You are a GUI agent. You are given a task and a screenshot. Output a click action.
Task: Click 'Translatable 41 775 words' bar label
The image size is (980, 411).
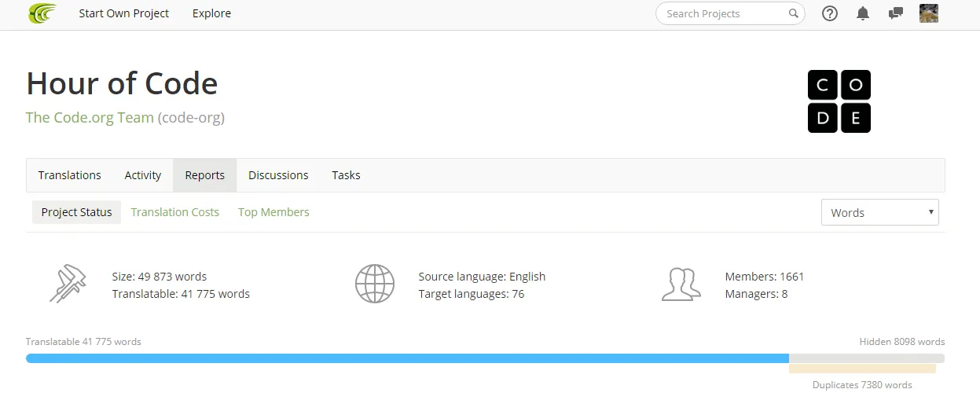83,342
